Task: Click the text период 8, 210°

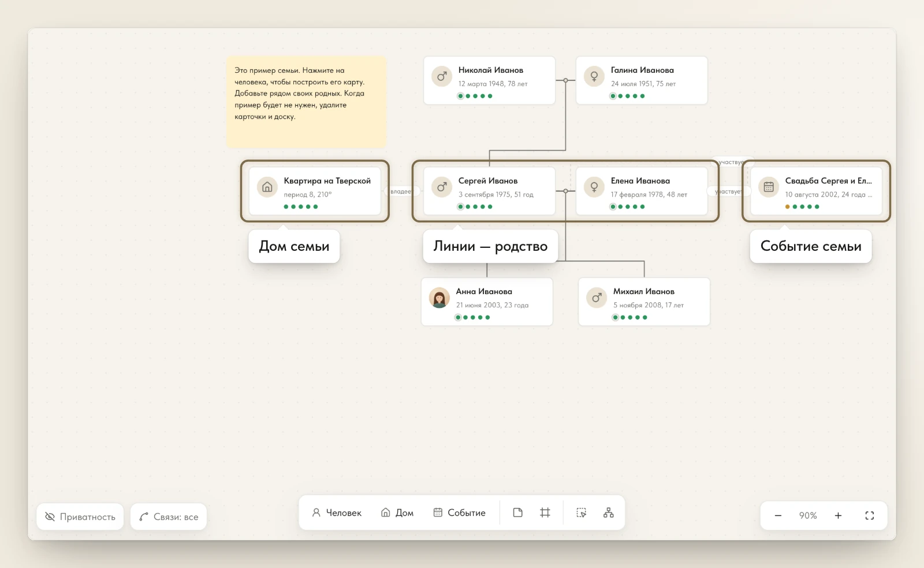Action: point(308,195)
